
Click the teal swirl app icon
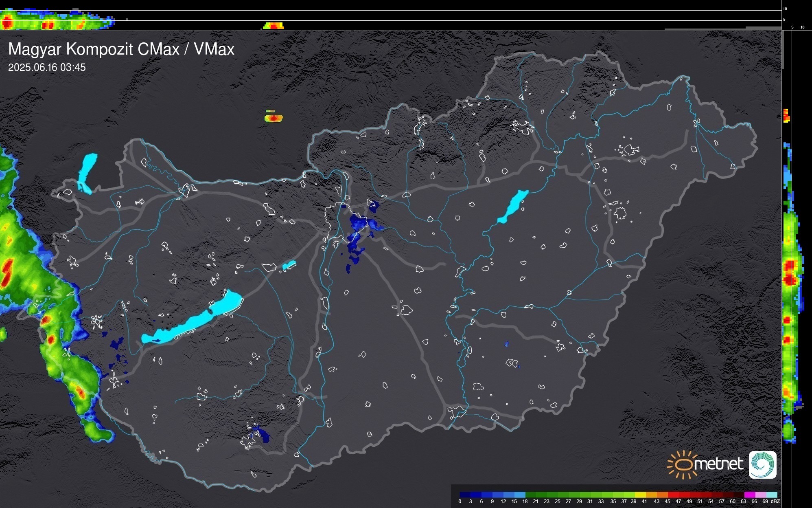click(762, 464)
